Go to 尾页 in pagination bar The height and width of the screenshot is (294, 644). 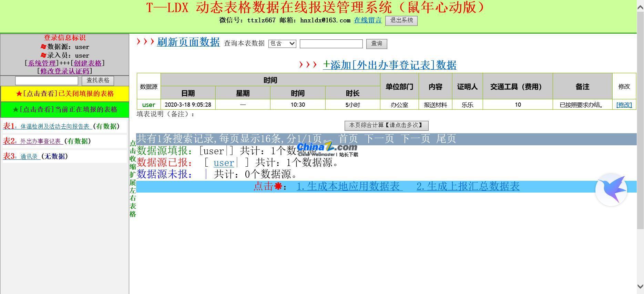point(446,139)
